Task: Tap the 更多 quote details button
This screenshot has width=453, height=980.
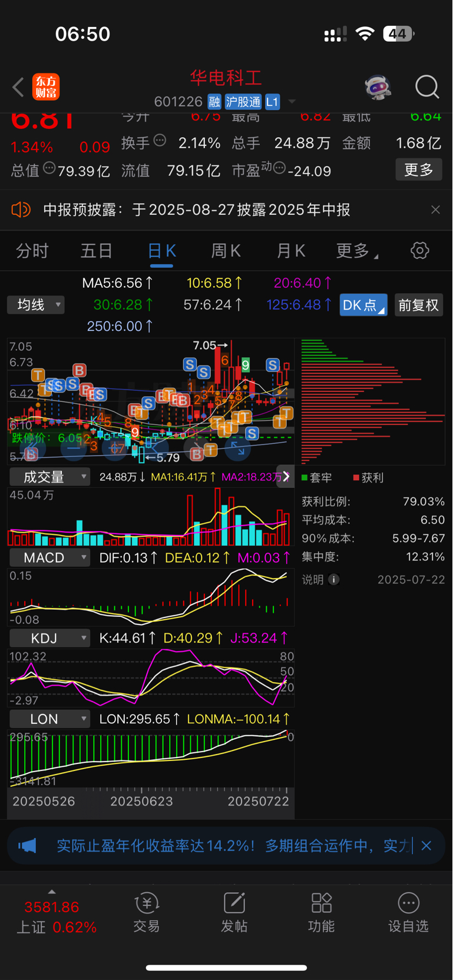Action: pyautogui.click(x=419, y=170)
